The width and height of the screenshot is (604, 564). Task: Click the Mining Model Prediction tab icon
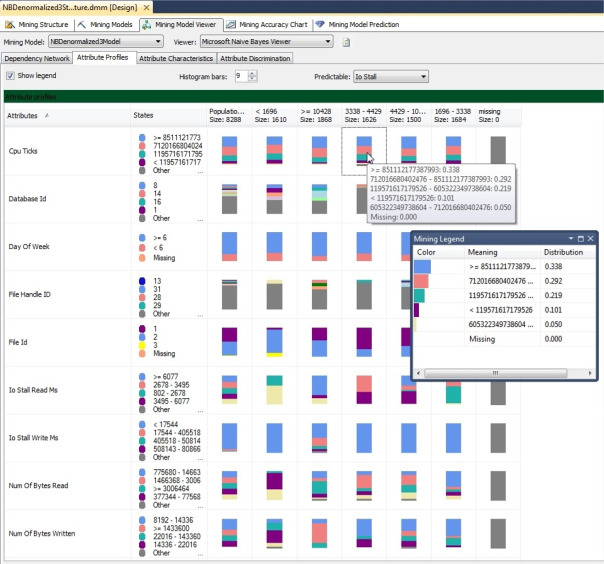pyautogui.click(x=320, y=23)
